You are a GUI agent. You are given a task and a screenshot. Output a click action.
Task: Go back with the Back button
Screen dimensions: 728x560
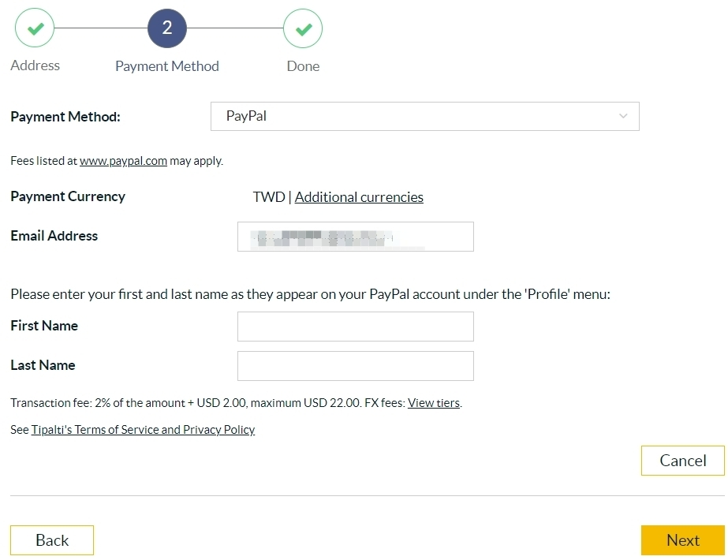point(52,540)
